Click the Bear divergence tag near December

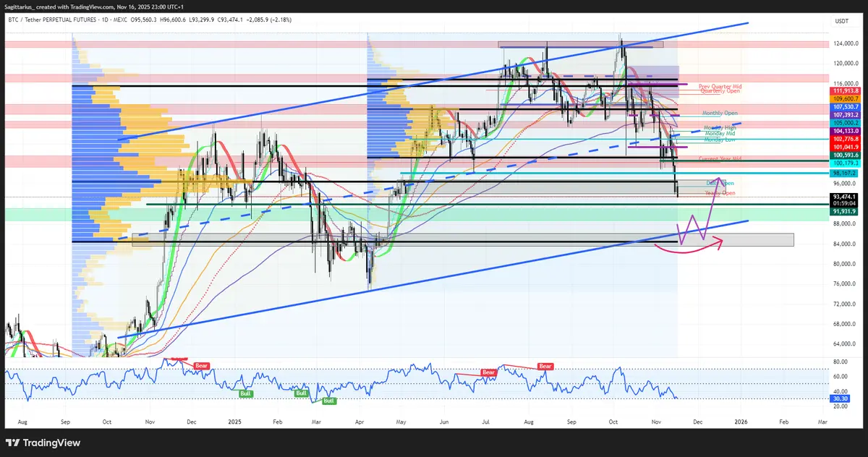(x=203, y=367)
